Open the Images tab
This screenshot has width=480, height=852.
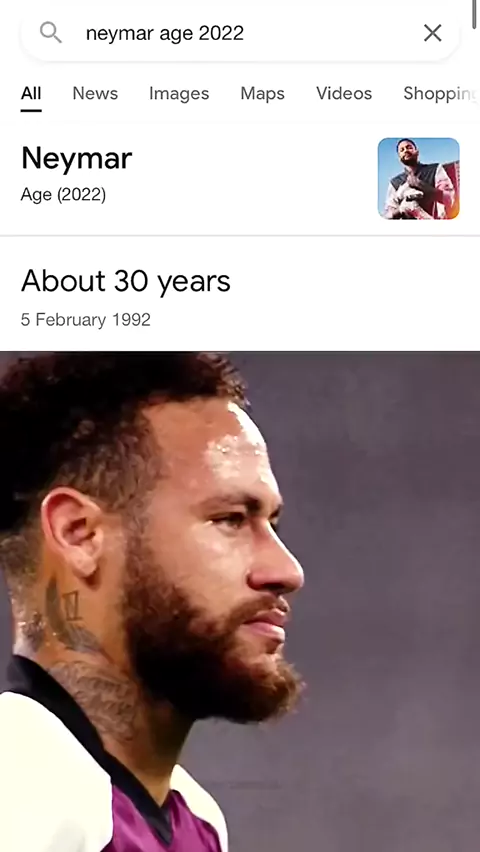pos(179,93)
